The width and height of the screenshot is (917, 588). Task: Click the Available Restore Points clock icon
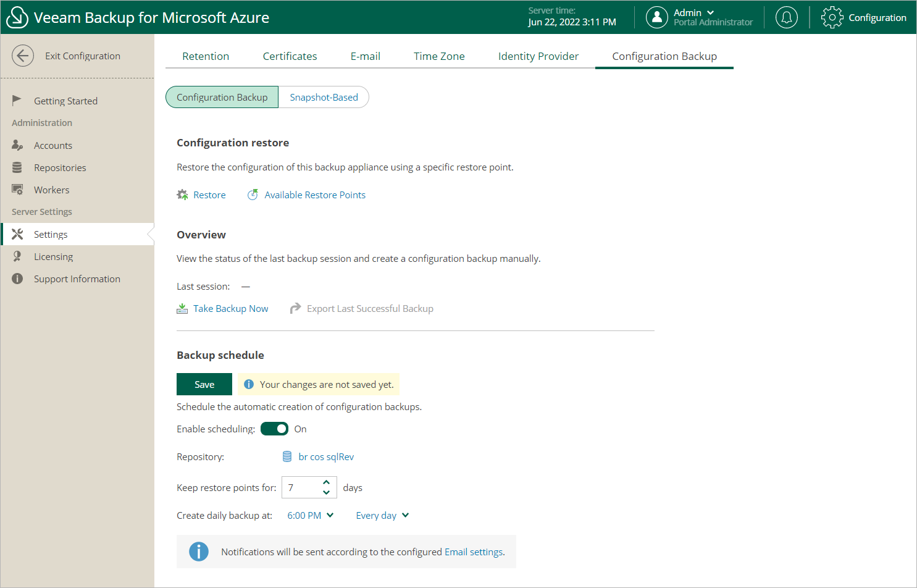point(253,195)
